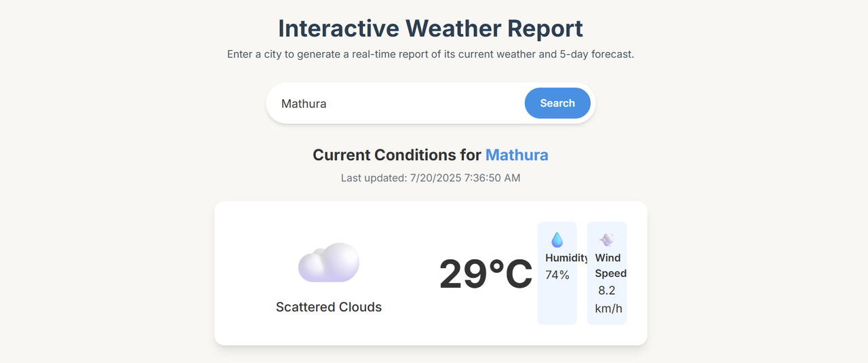
Task: Click the blue Mathura city name
Action: click(x=517, y=155)
